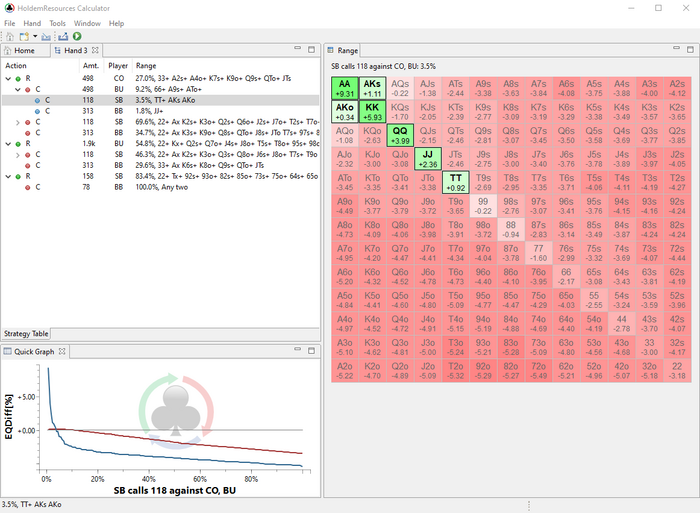Click the Player column header
The width and height of the screenshot is (700, 513).
coord(118,66)
